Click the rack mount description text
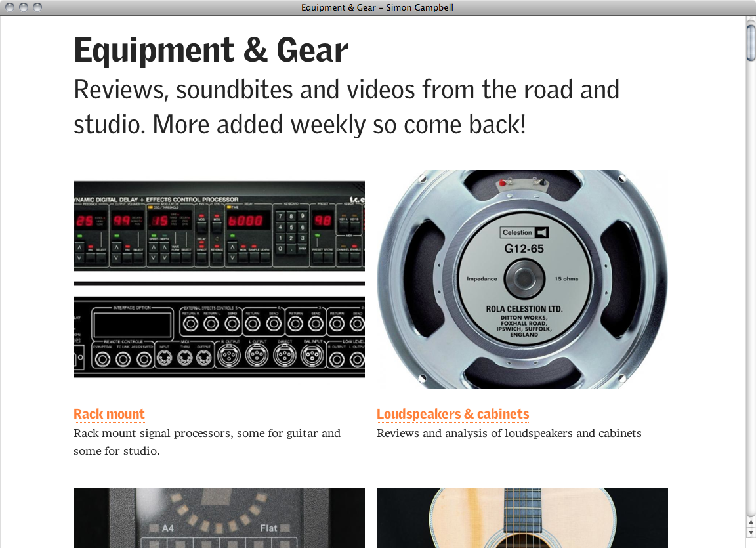 [x=207, y=442]
